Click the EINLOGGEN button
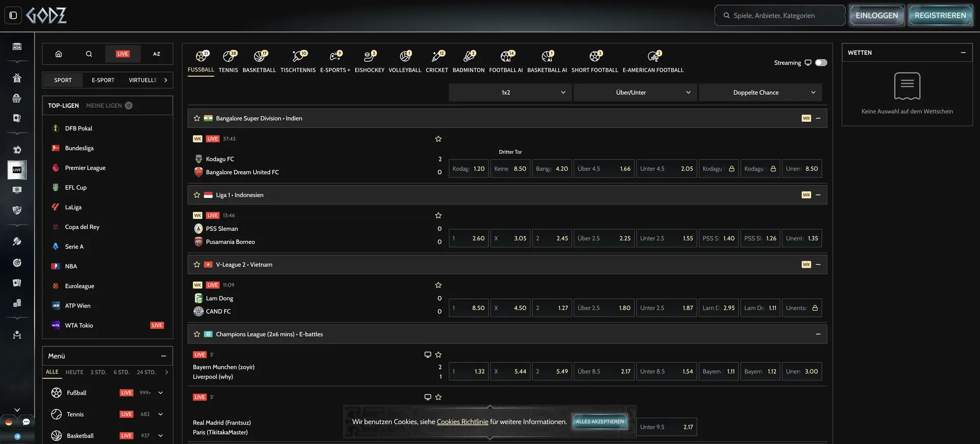Viewport: 980px width, 444px height. (877, 15)
